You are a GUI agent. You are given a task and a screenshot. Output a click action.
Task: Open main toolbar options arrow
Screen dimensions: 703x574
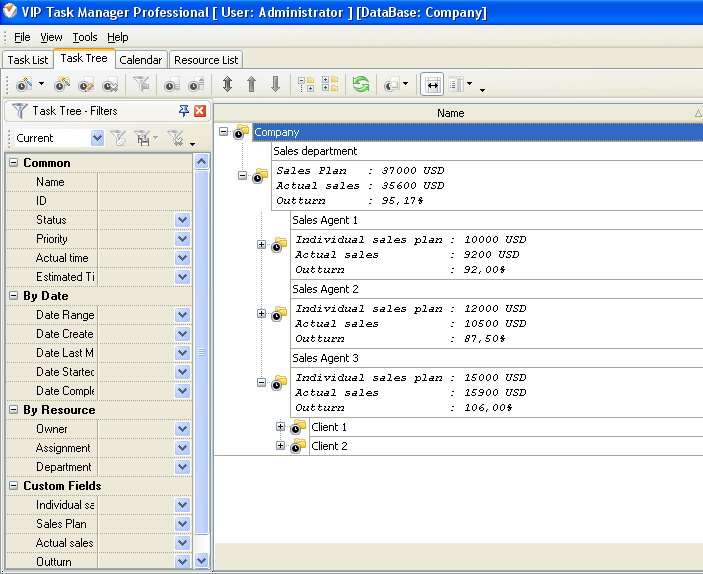click(482, 90)
